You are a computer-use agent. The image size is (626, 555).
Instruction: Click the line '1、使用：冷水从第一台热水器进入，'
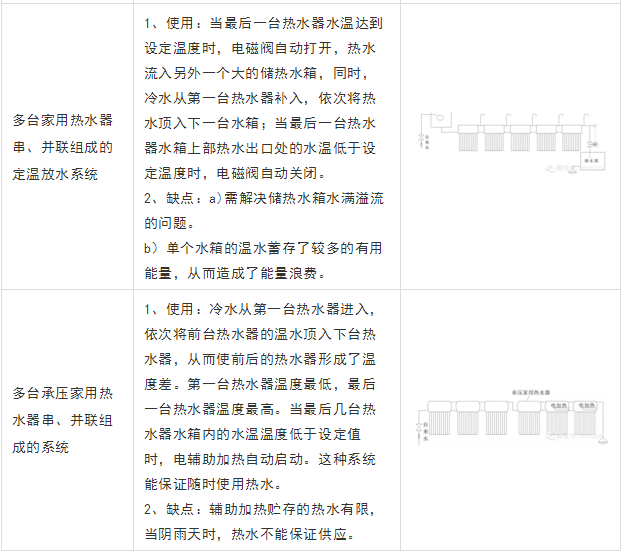(x=260, y=309)
